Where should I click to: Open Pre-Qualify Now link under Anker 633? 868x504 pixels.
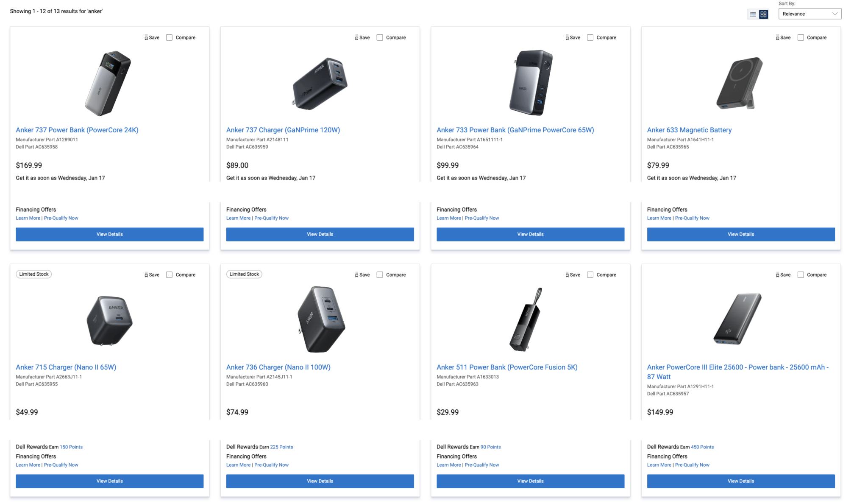[x=692, y=218]
